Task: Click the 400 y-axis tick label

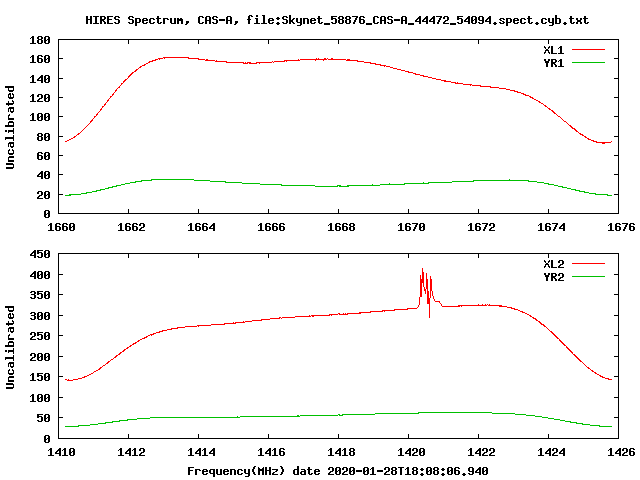Action: click(x=40, y=275)
